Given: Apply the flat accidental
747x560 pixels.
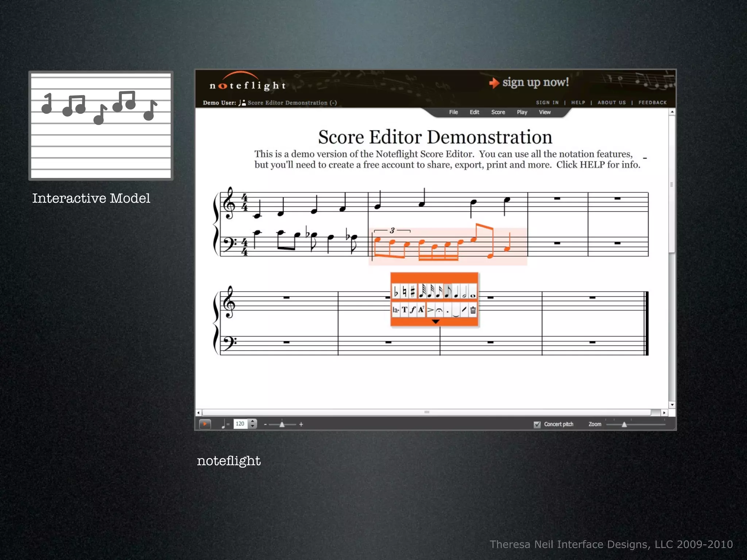Looking at the screenshot, I should pos(396,292).
